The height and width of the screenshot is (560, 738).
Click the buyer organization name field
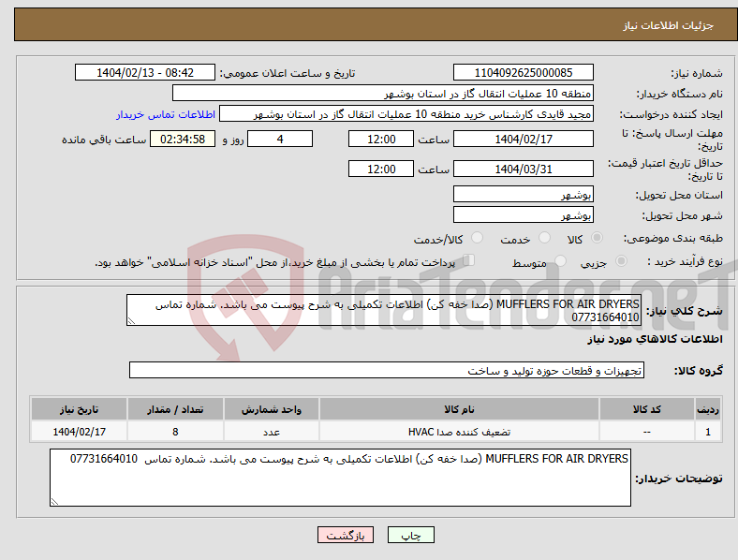coord(383,93)
